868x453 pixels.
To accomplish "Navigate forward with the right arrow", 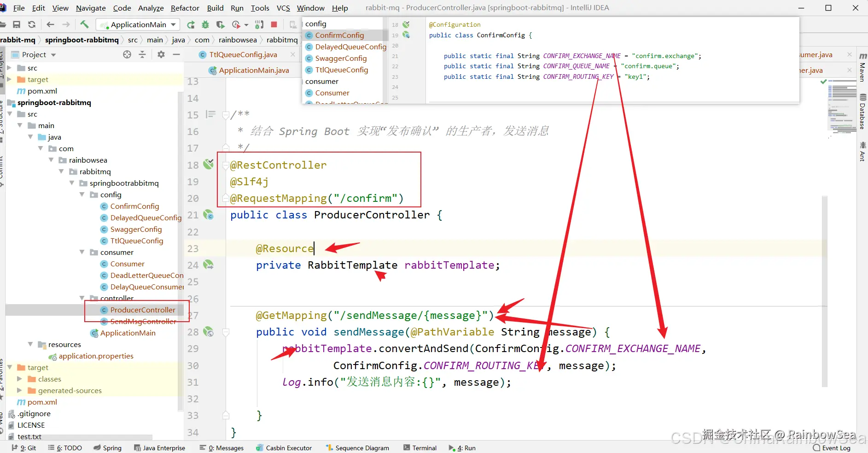I will (66, 24).
